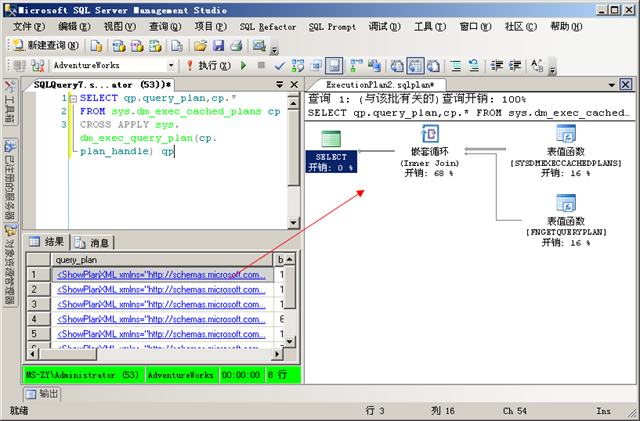Image resolution: width=640 pixels, height=421 pixels.
Task: Click the Analysis Services MDX Query icon
Action: pos(119,46)
